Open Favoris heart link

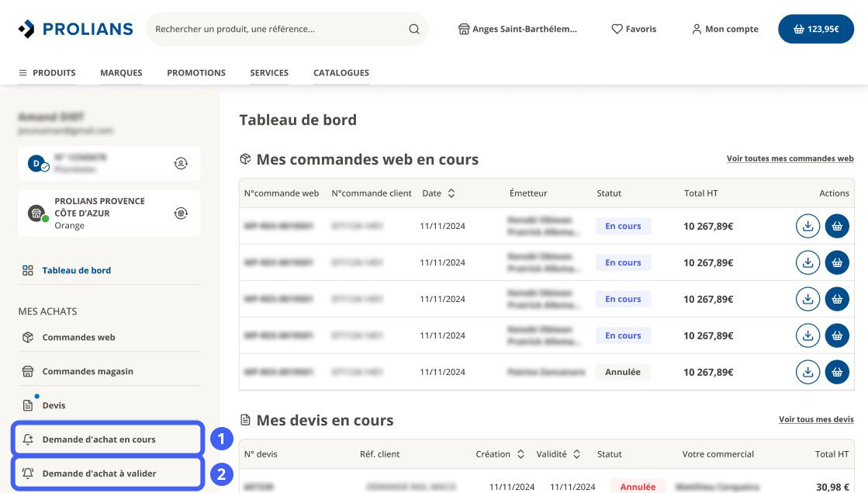click(633, 29)
